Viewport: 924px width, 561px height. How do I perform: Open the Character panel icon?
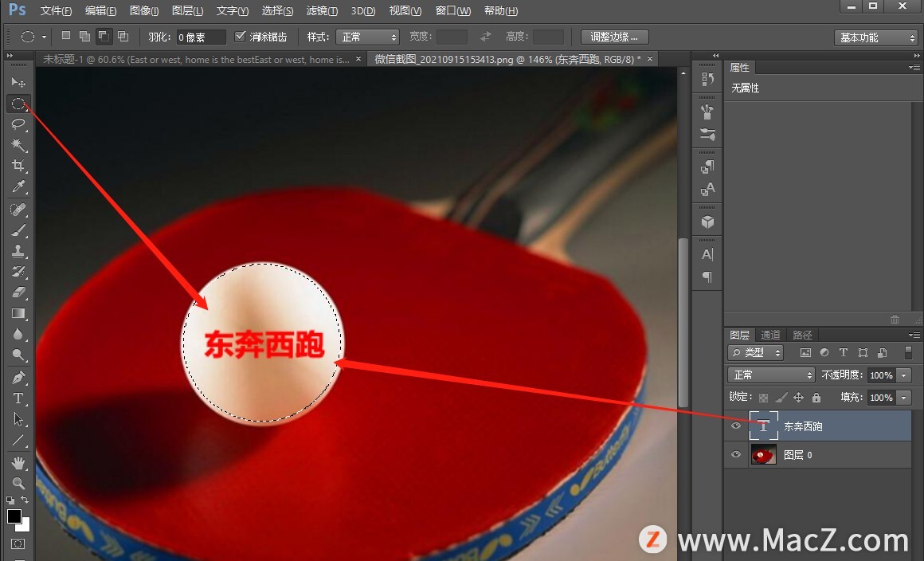point(707,254)
